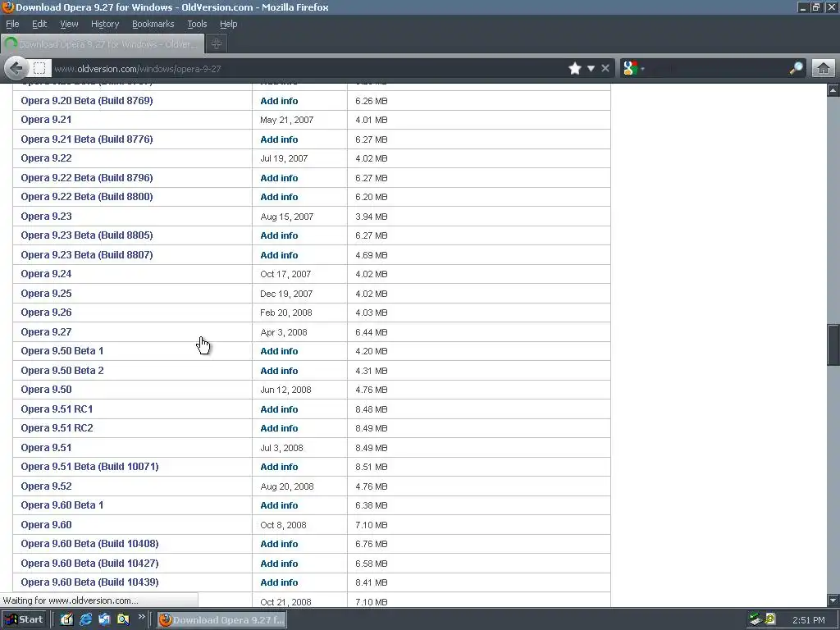Open Opera 9.23 Beta (Build 8805) link

pos(87,235)
